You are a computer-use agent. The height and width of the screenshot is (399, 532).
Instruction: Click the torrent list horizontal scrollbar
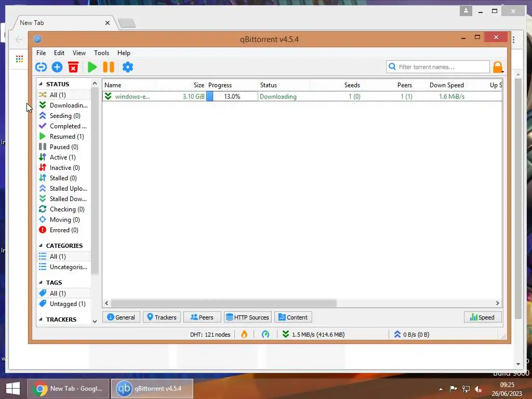(223, 303)
